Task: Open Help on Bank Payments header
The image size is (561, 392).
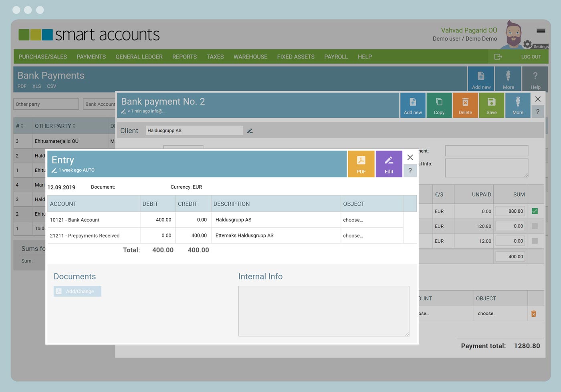Action: tap(535, 79)
